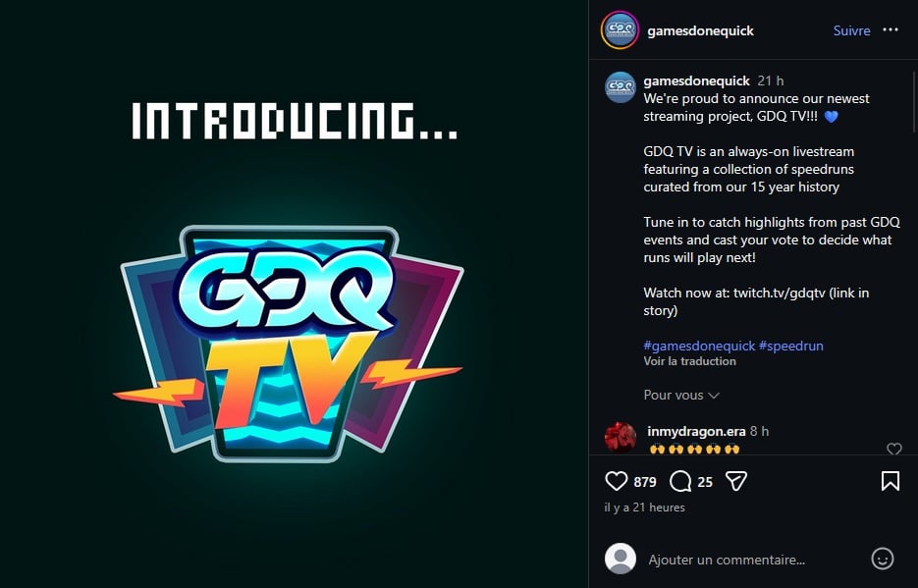This screenshot has height=588, width=918.
Task: Like inmydragon.era's comment with small heart
Action: pos(894,449)
